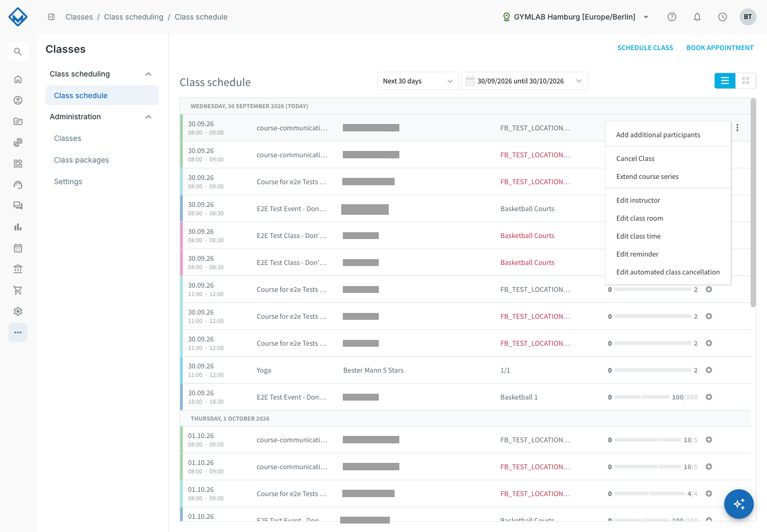Screen dimensions: 767x532
Task: Toggle the sidebar collapse icon
Action: click(x=51, y=17)
